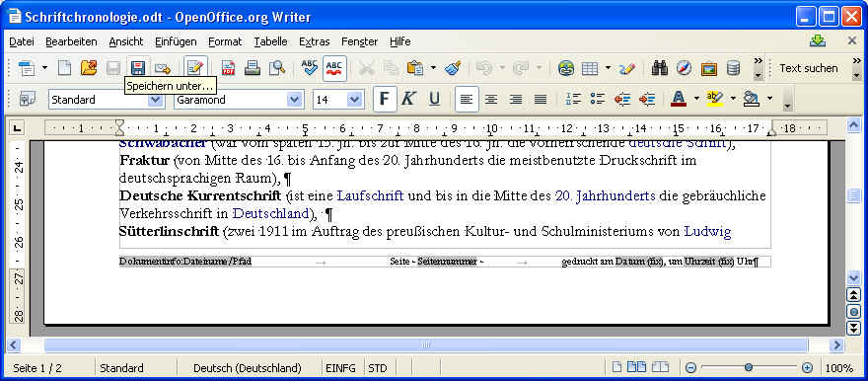Click the Text suchen search field

pos(809,68)
